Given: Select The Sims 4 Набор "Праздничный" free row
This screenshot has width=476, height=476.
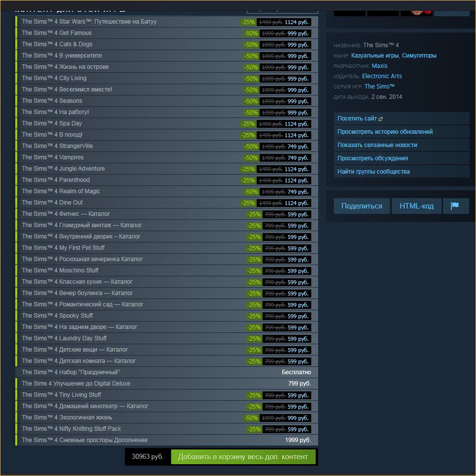Looking at the screenshot, I should 167,372.
